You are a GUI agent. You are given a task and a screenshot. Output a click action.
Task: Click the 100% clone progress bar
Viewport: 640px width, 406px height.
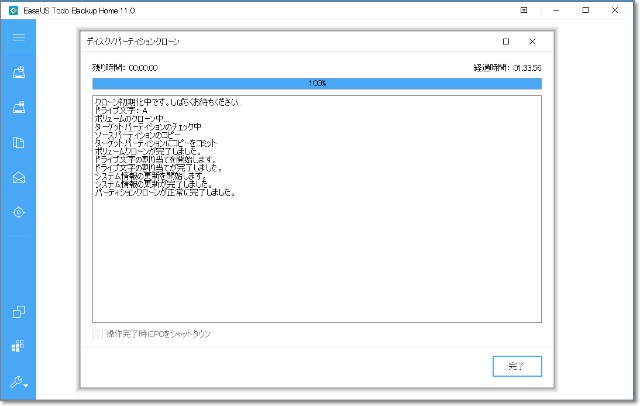pyautogui.click(x=316, y=83)
